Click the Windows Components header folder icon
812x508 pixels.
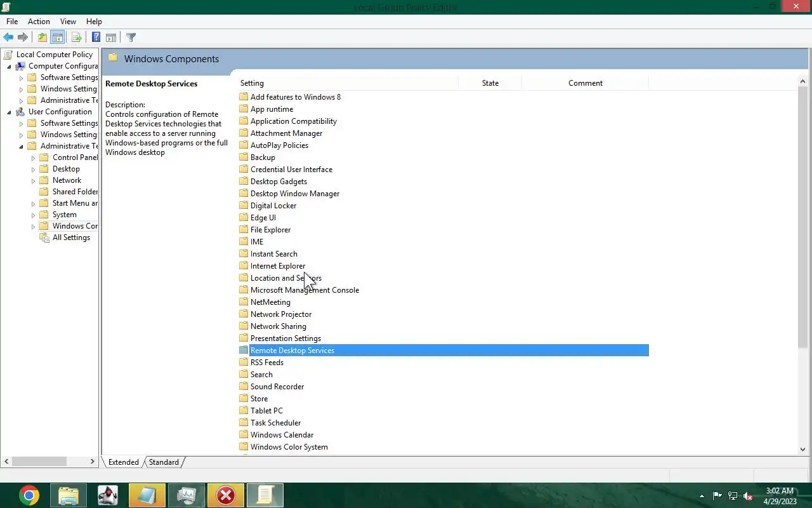[113, 58]
